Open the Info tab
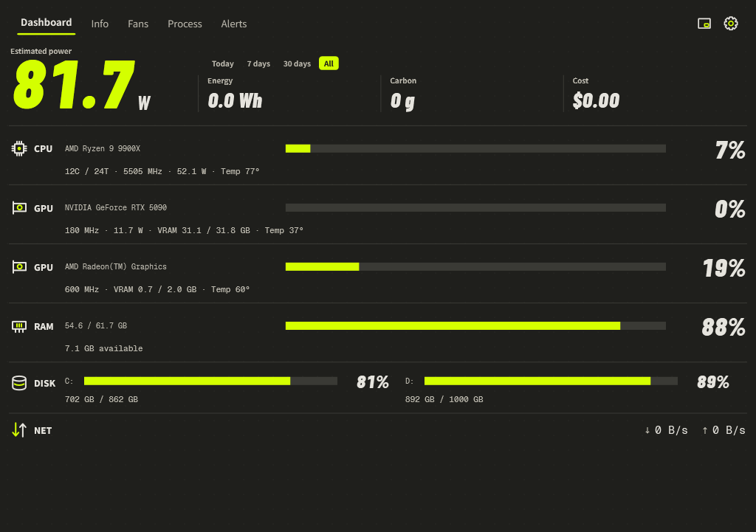Screen dimensions: 756x532 click(100, 24)
